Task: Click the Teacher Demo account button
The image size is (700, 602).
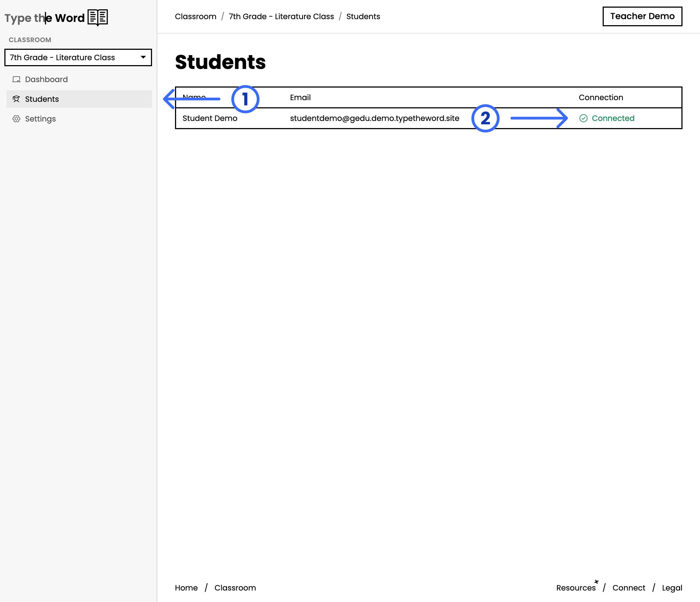Action: coord(642,16)
